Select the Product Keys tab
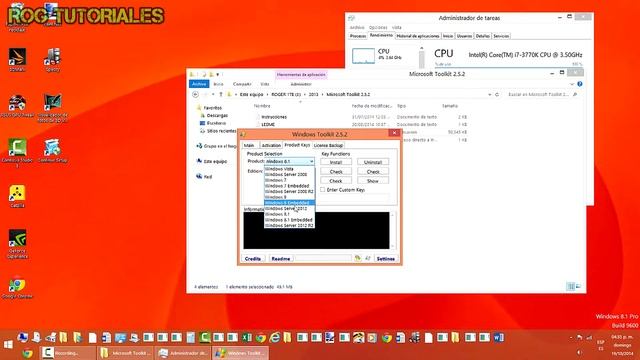640x360 pixels. (x=297, y=145)
